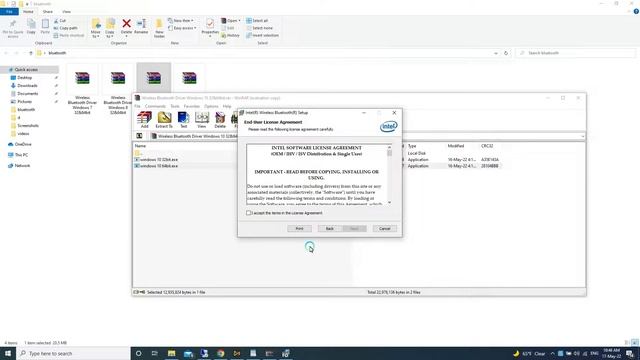Screen dimensions: 640x360
Task: Click Invert selection in Explorer ribbon
Action: click(262, 35)
